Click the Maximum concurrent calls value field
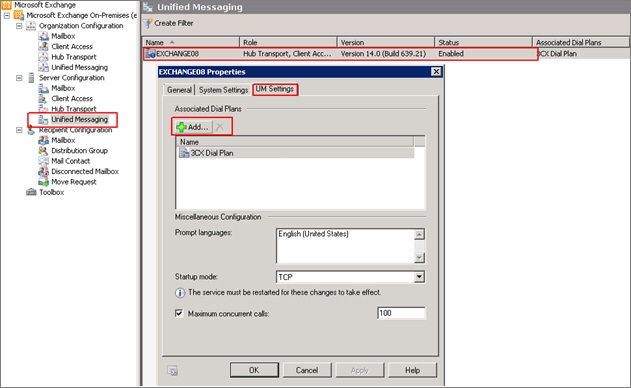 (401, 313)
